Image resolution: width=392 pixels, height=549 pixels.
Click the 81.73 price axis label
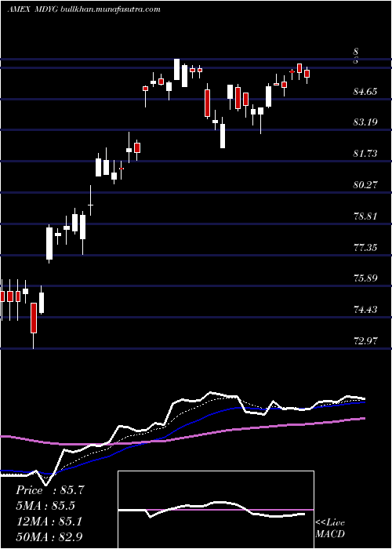click(365, 154)
